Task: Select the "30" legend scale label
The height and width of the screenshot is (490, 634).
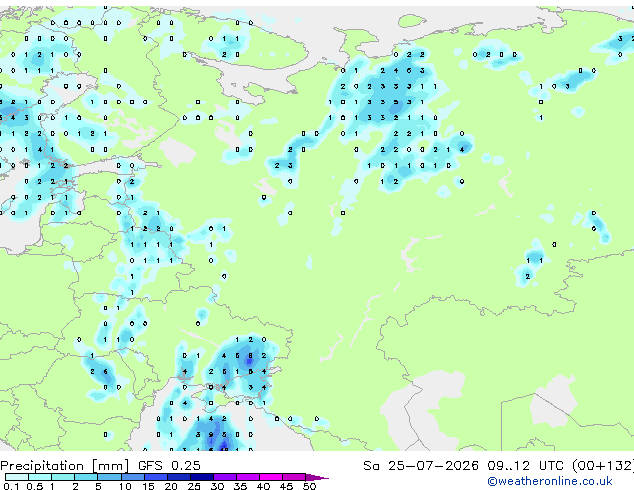Action: click(x=217, y=486)
